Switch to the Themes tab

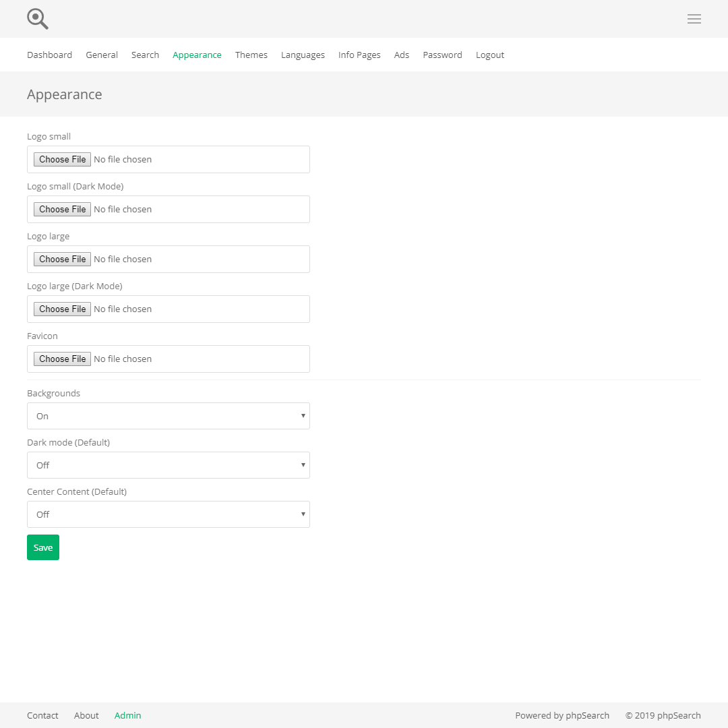click(251, 55)
